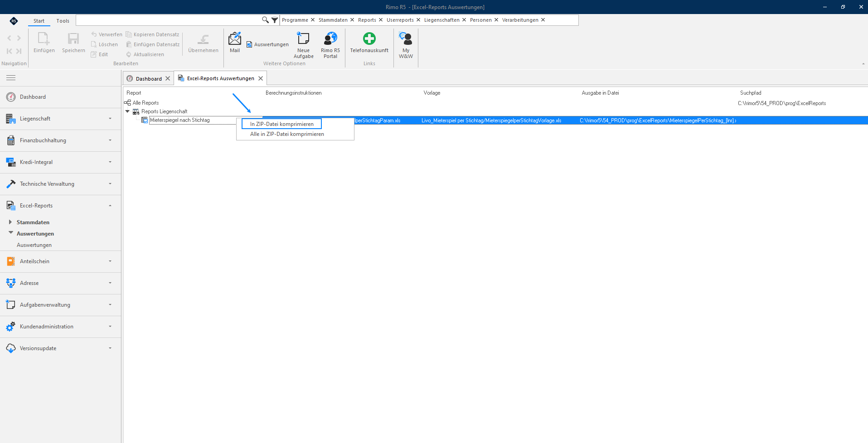
Task: Click the Berechnungsinstruktionen column header
Action: (294, 93)
